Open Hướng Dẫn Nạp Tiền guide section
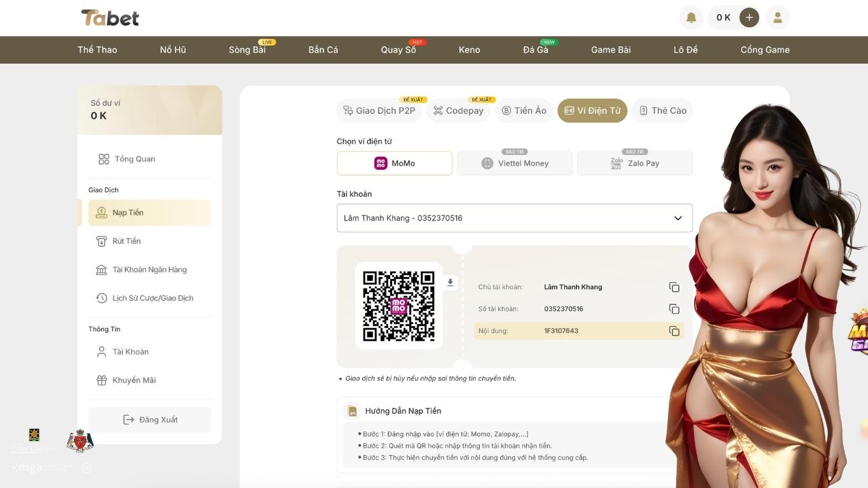 click(403, 411)
